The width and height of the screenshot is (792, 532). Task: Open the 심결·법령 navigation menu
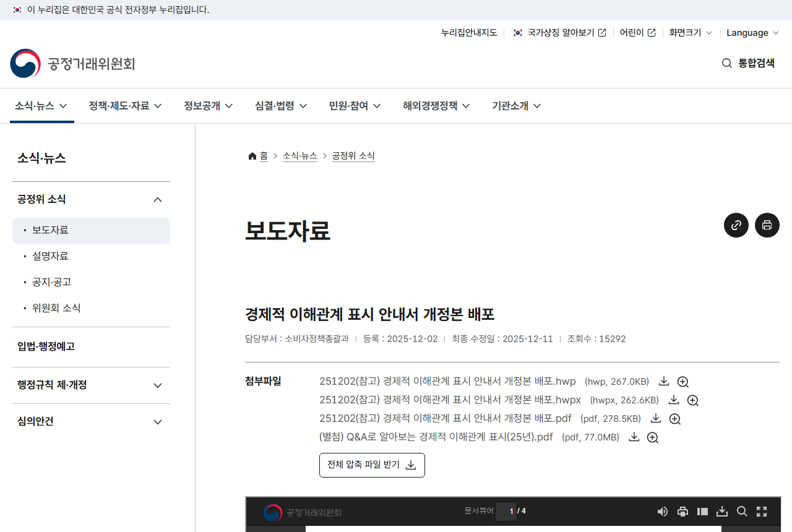click(x=282, y=106)
